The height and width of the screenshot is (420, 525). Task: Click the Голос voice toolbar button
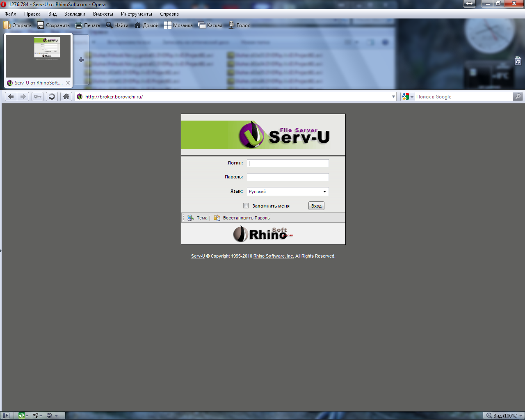click(x=240, y=25)
